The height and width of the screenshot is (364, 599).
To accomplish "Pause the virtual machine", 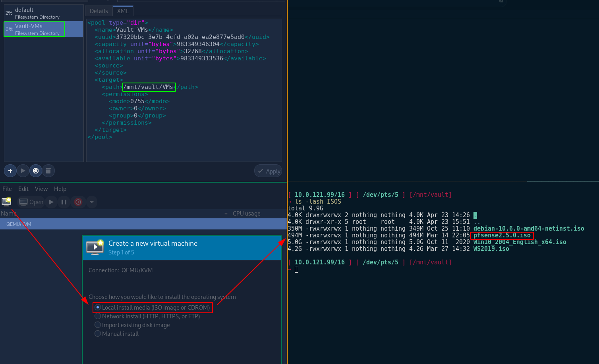I will coord(64,202).
